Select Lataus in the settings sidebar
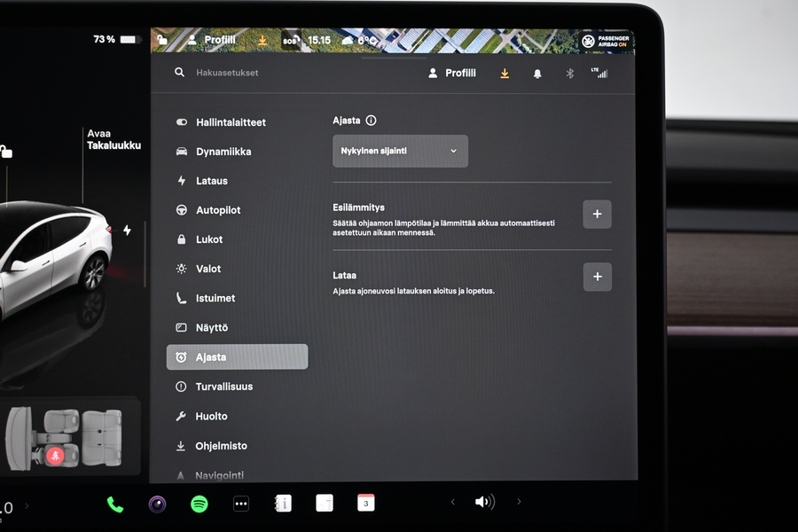The height and width of the screenshot is (532, 798). point(211,181)
